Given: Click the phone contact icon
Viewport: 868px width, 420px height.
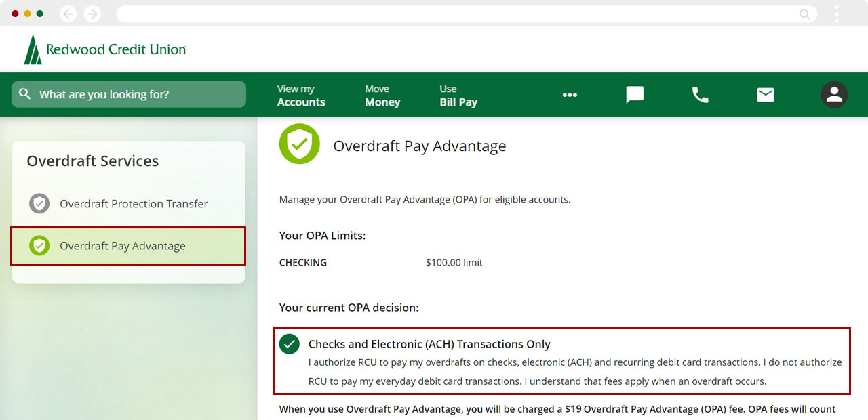Looking at the screenshot, I should tap(700, 95).
